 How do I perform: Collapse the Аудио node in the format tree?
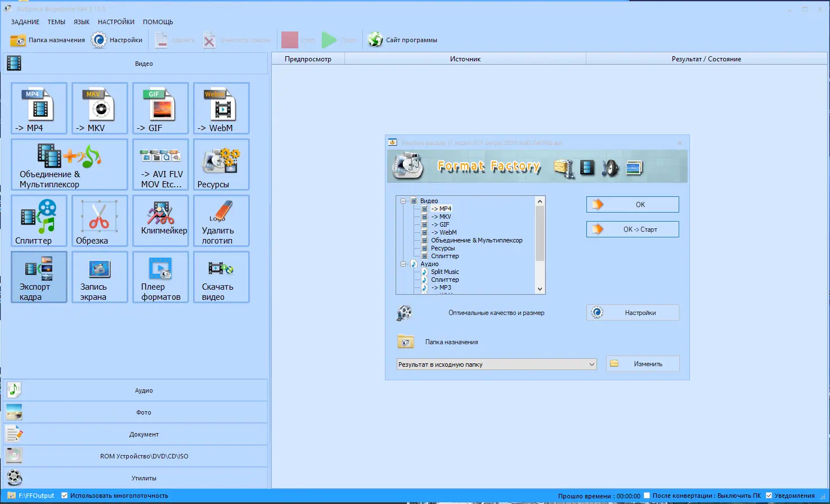[x=402, y=264]
